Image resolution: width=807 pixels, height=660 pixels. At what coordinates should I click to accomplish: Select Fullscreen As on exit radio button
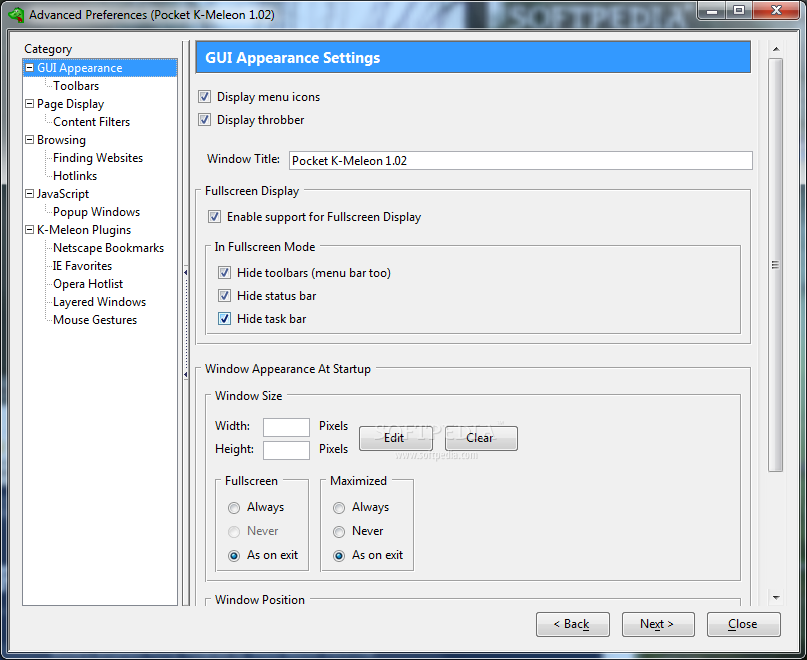pyautogui.click(x=234, y=555)
